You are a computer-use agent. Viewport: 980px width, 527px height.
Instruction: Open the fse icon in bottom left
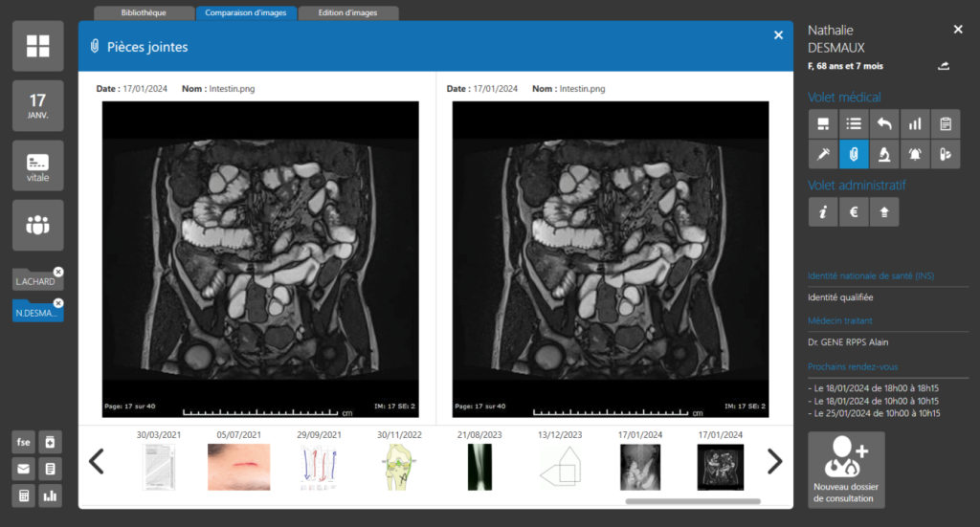[x=24, y=442]
